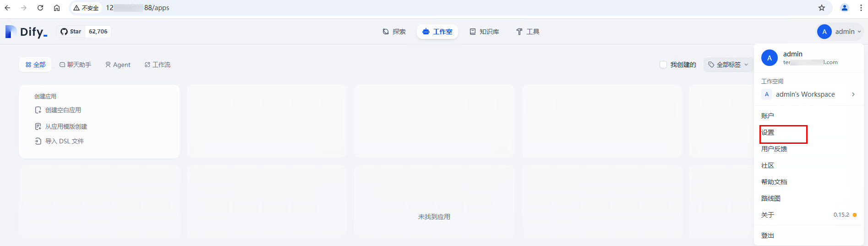Open the 全部标签 dropdown
The image size is (868, 246).
tap(728, 65)
